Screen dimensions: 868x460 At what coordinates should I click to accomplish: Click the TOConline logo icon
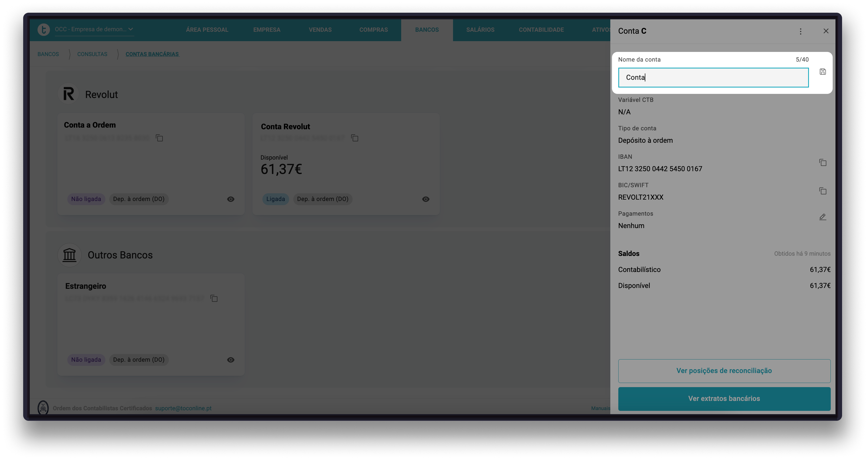44,30
